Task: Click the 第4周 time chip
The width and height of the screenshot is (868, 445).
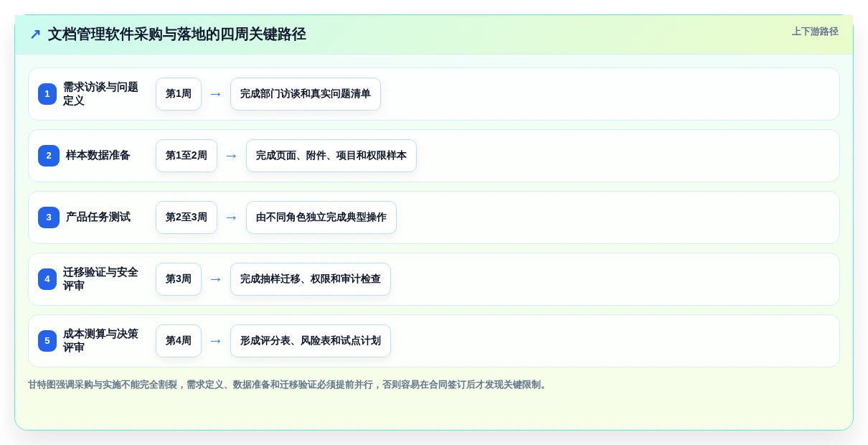Action: click(179, 341)
